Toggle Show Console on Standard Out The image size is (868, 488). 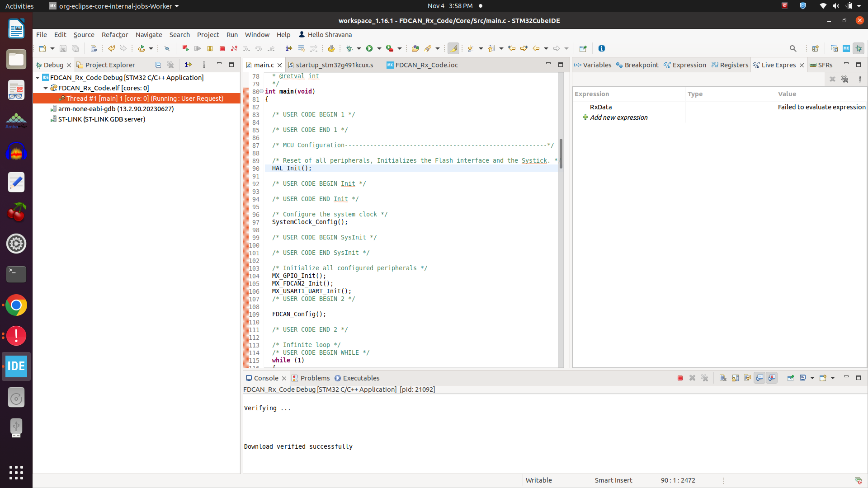[760, 378]
